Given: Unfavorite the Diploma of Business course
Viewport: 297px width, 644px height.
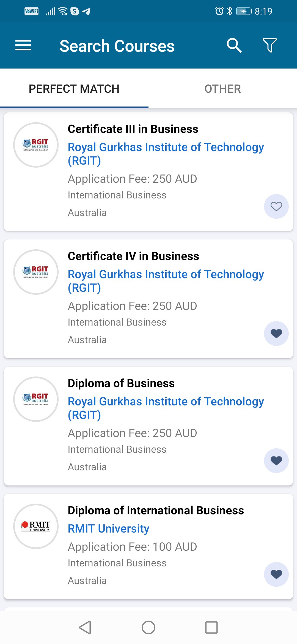Looking at the screenshot, I should coord(276,461).
